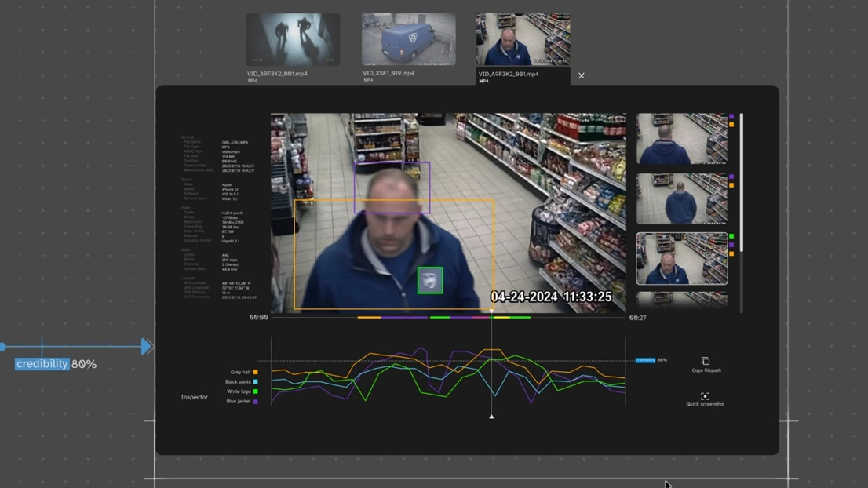Toggle the Grey hair orange legend swatch

pos(255,372)
